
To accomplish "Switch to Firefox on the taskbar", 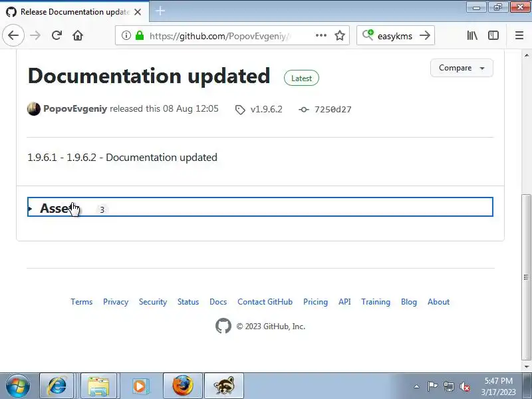I will coord(183,386).
